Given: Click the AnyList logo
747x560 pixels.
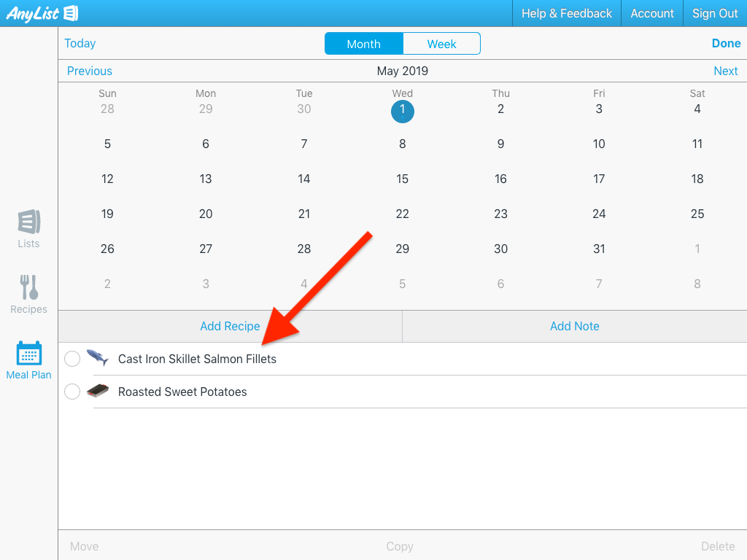Looking at the screenshot, I should click(42, 13).
